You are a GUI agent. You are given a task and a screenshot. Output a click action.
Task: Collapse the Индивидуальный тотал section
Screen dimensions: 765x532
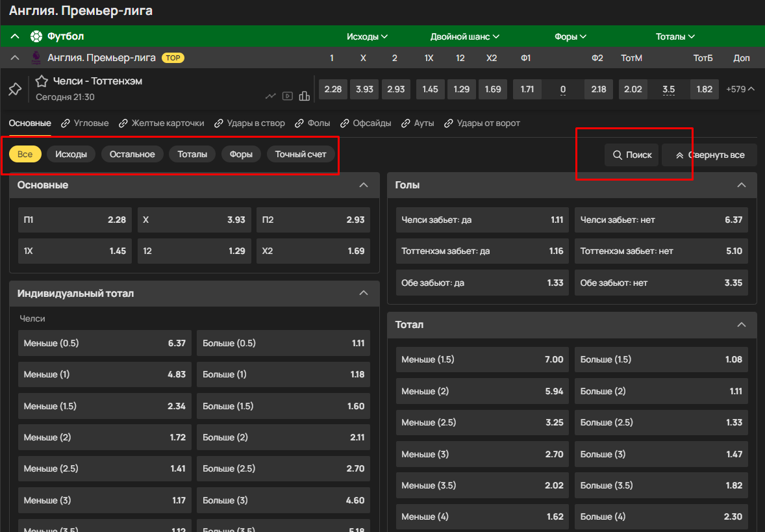pyautogui.click(x=364, y=294)
